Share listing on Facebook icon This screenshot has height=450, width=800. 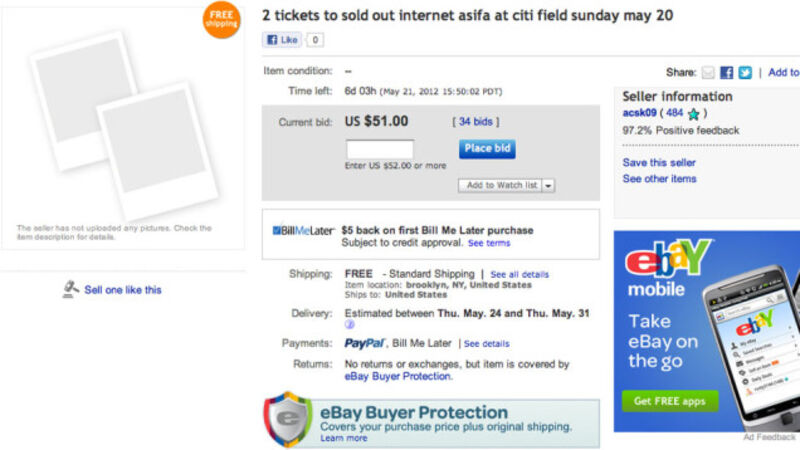(x=727, y=72)
